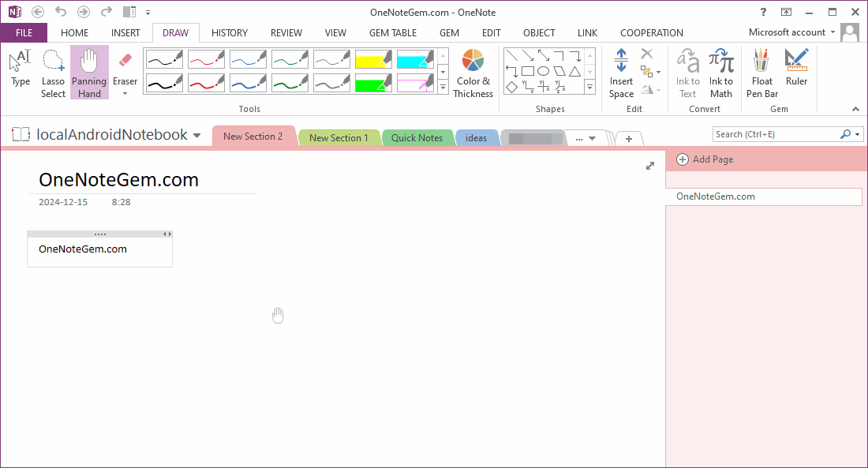Image resolution: width=868 pixels, height=468 pixels.
Task: Open localAndroidNotebook notebook dropdown
Action: [x=196, y=135]
